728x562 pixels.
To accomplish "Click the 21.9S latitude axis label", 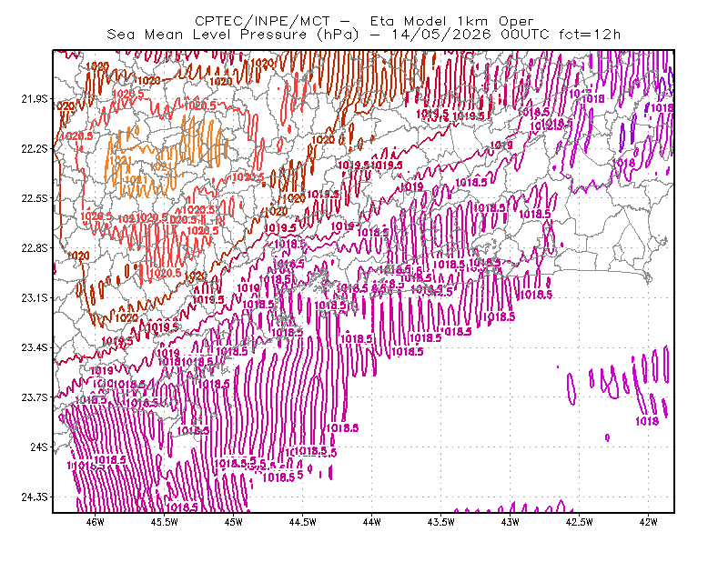I will (x=35, y=99).
